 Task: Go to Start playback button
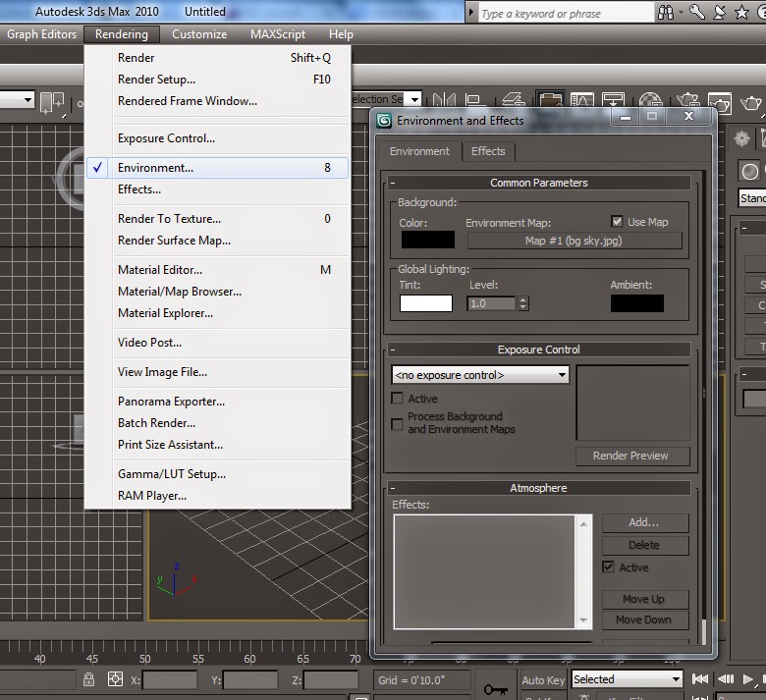[x=700, y=678]
